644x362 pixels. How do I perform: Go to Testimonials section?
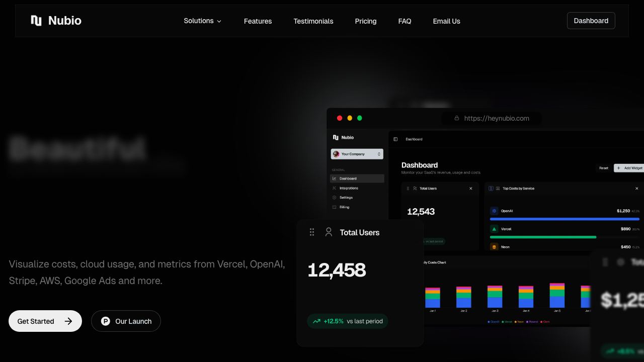coord(313,21)
